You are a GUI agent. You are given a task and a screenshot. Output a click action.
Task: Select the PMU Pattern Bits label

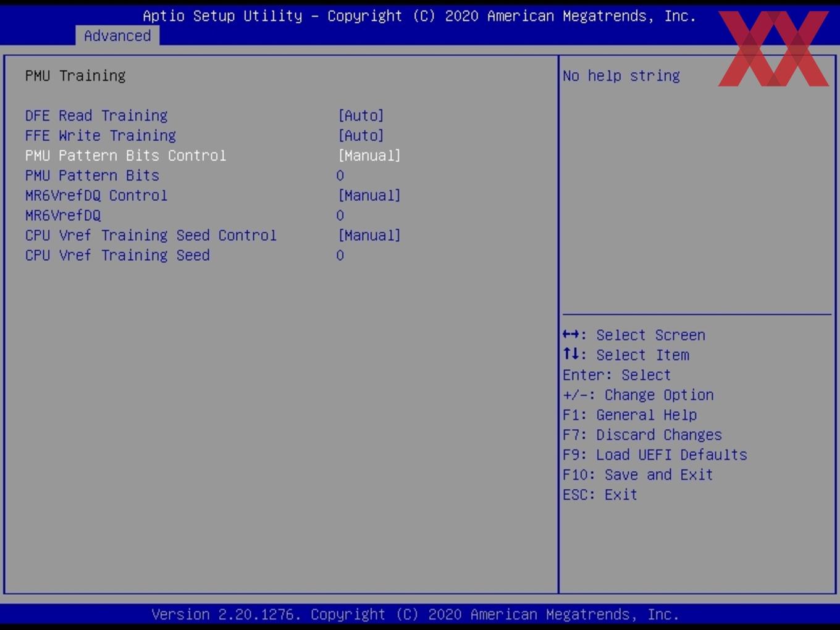(92, 175)
